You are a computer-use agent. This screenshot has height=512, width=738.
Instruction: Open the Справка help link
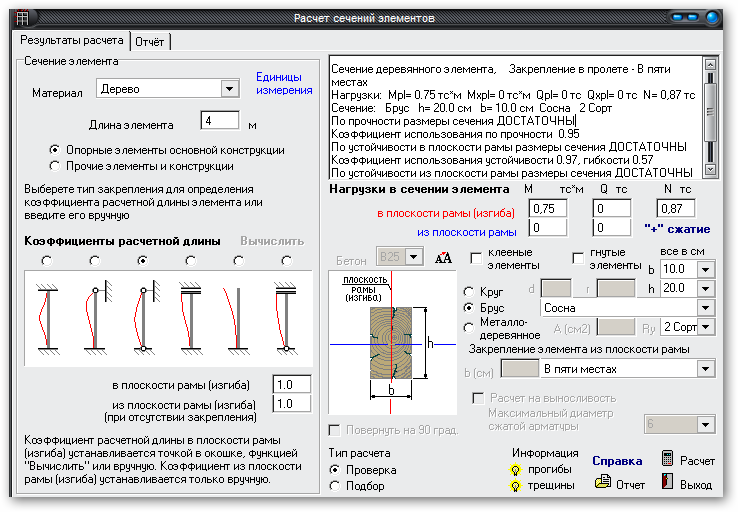pyautogui.click(x=617, y=461)
